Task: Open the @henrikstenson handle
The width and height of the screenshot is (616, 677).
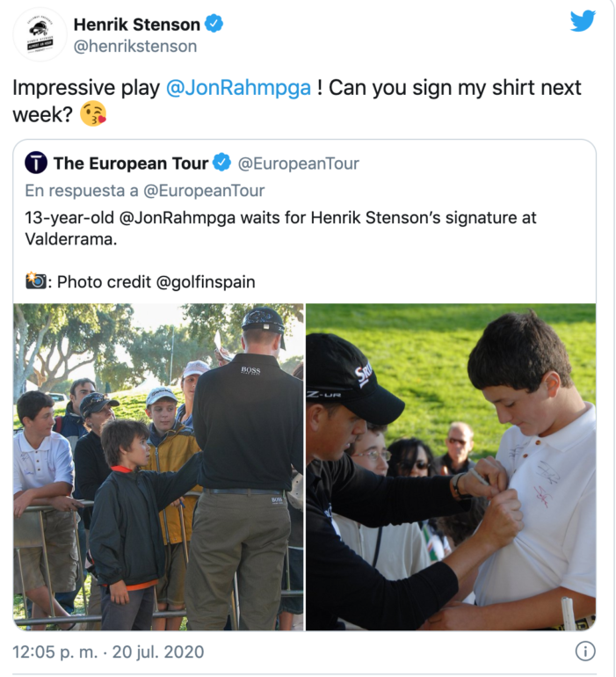Action: [x=135, y=47]
